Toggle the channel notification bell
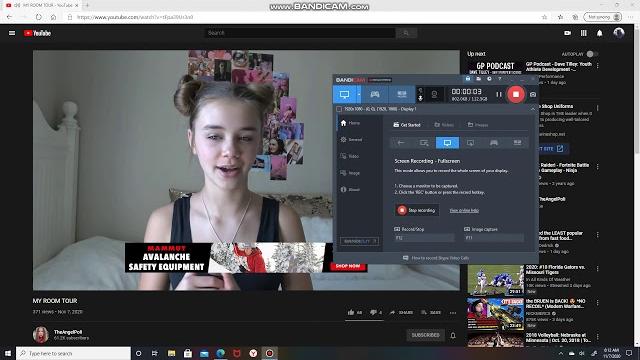Viewport: 640px width, 360px height. [453, 336]
